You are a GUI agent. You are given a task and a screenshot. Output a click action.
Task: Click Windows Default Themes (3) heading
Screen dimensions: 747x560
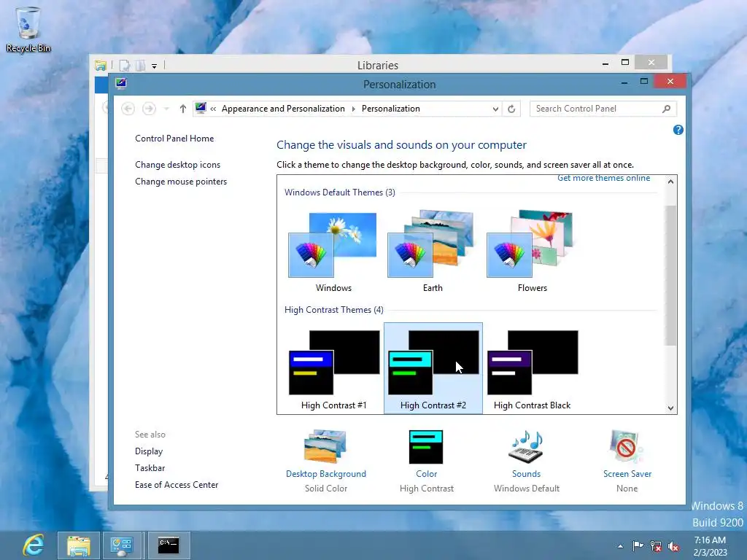tap(340, 192)
